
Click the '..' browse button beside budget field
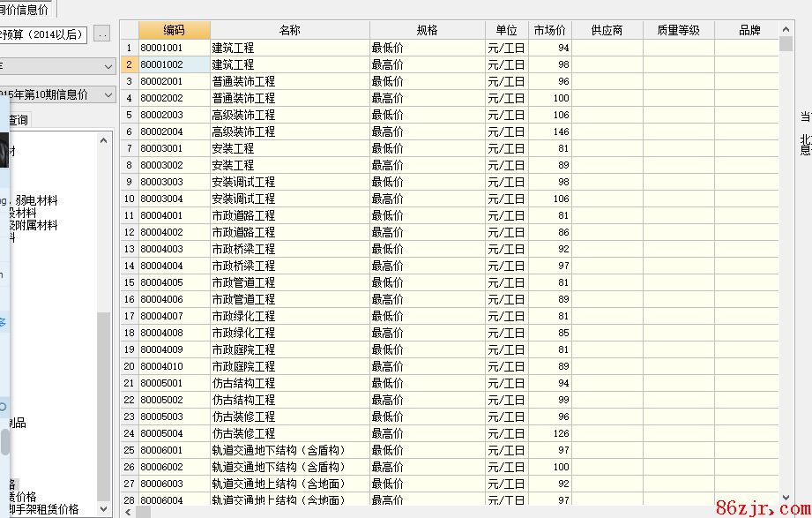click(102, 34)
